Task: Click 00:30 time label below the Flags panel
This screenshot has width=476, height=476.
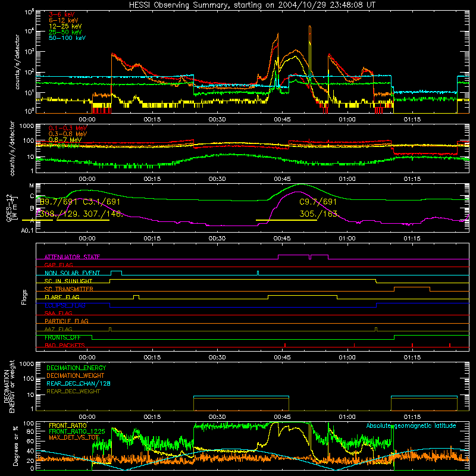Action: [x=217, y=358]
